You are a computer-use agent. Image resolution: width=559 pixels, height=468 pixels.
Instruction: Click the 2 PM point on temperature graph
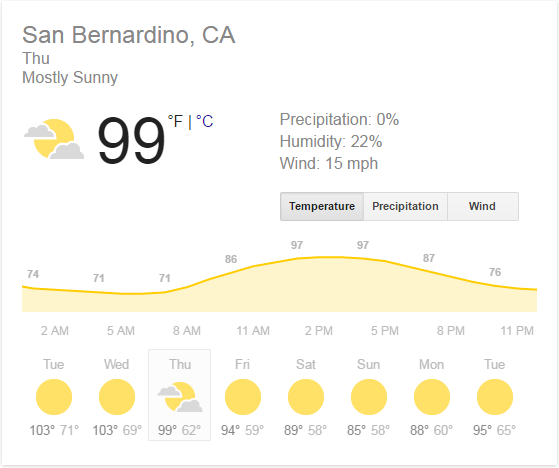tap(318, 257)
